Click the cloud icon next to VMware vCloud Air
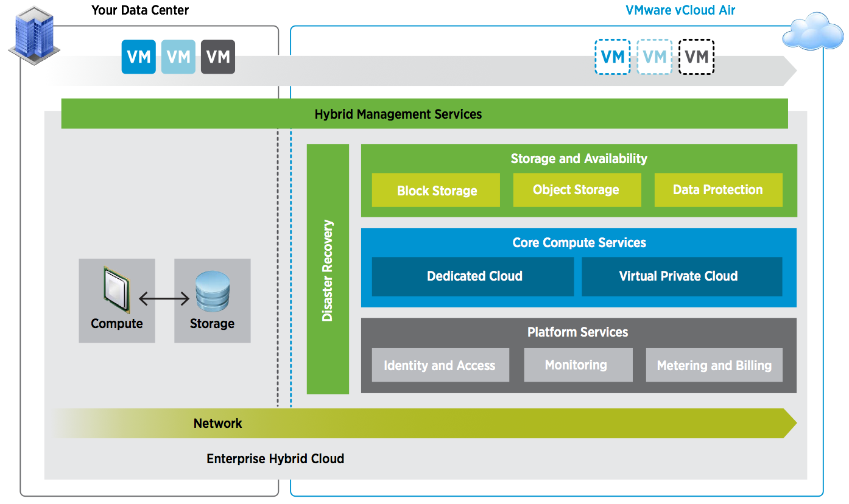 click(813, 30)
